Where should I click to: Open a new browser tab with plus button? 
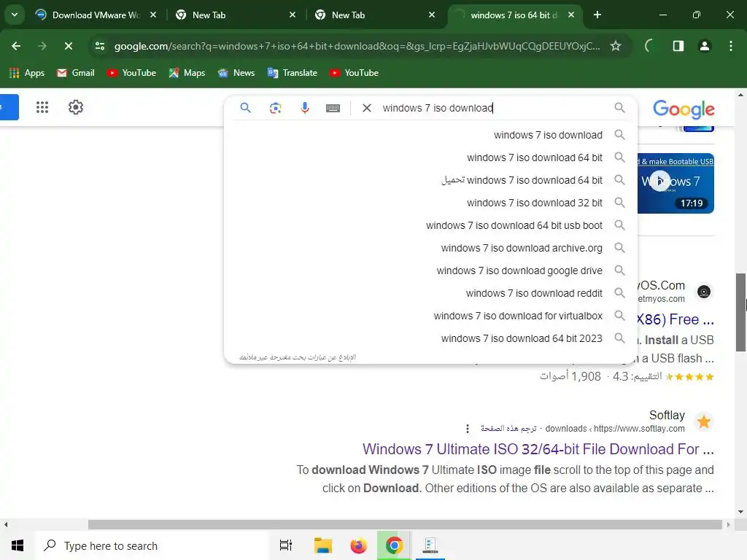pyautogui.click(x=597, y=15)
